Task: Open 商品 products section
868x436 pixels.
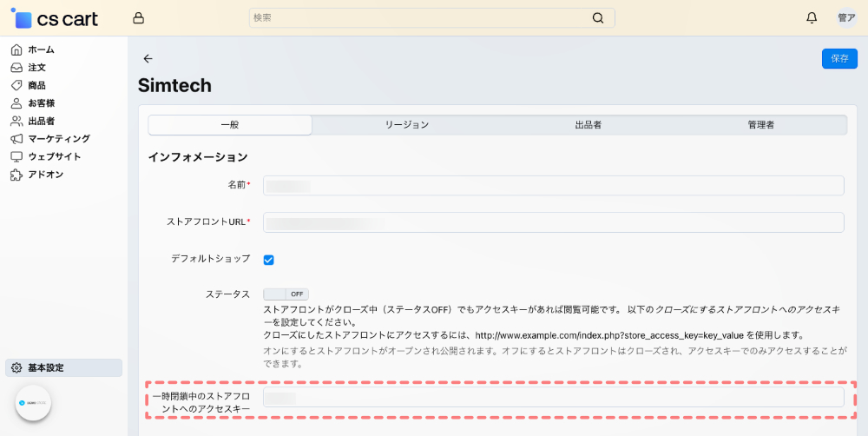Action: (x=36, y=85)
